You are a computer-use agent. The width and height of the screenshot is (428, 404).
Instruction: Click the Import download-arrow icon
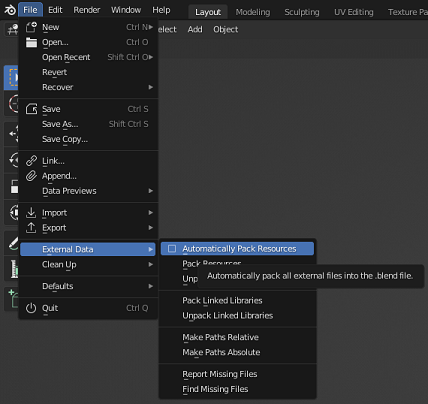pos(31,212)
